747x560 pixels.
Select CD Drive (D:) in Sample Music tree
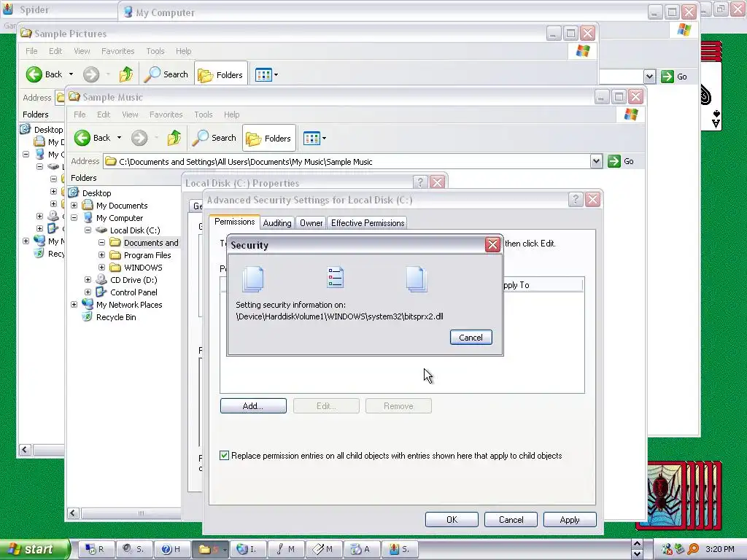pyautogui.click(x=133, y=280)
